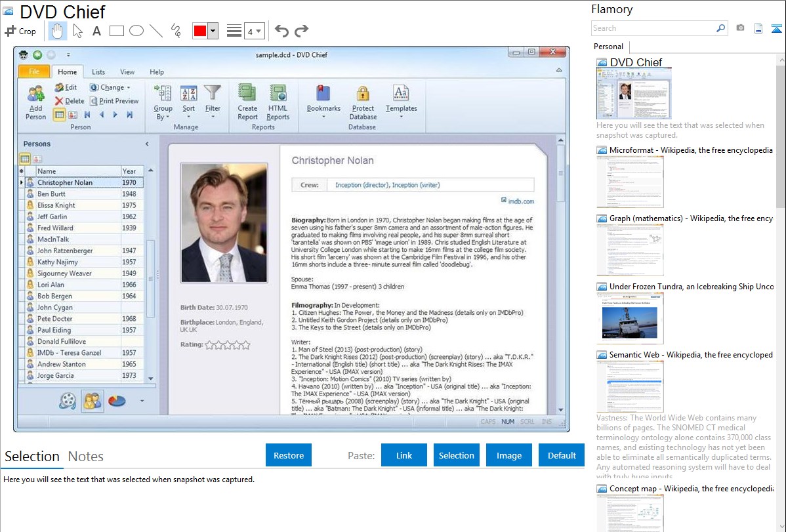
Task: Click the camera capture icon in Flamory
Action: point(740,28)
